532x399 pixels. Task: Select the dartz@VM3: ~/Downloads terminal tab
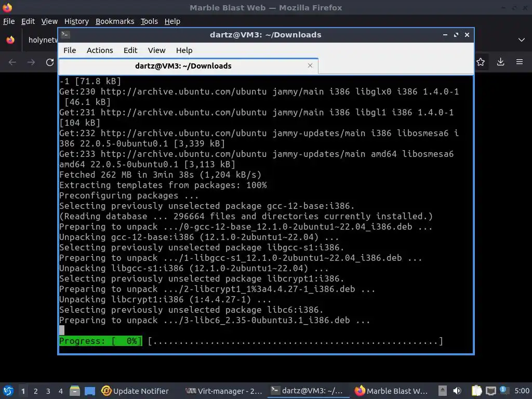coord(188,66)
